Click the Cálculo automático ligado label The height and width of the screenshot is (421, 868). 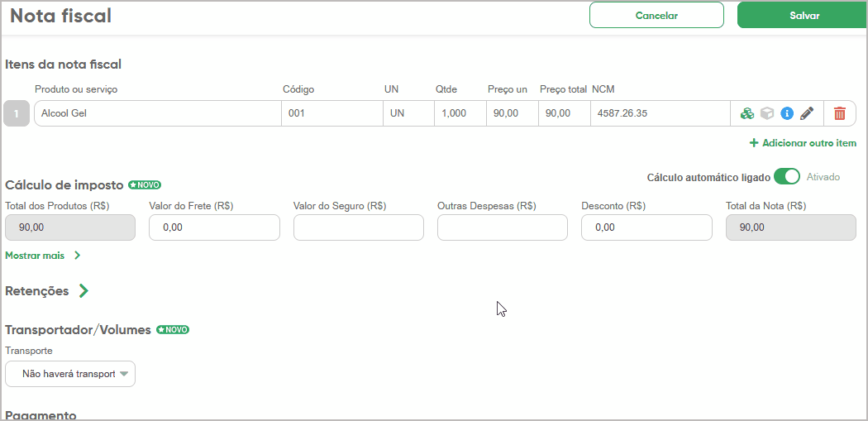point(708,177)
